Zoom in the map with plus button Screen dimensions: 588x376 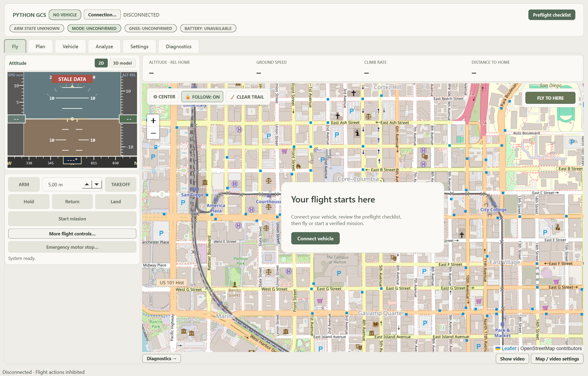pyautogui.click(x=153, y=121)
